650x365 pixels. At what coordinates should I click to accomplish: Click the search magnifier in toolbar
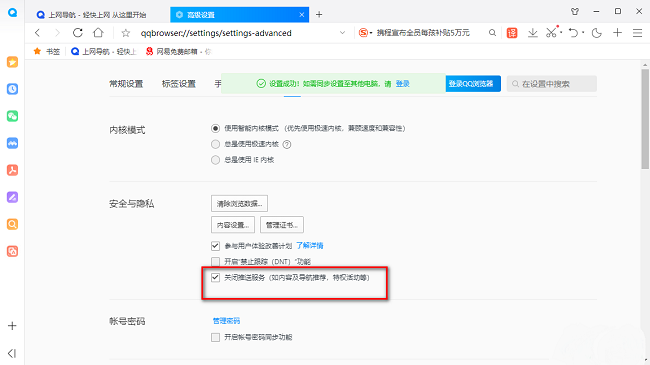(492, 33)
